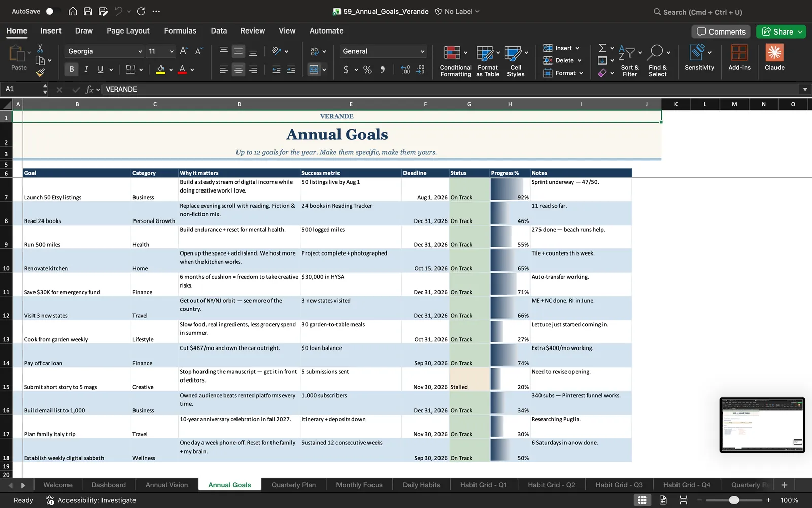Switch to the Quarterly Plan sheet tab
Image resolution: width=812 pixels, height=508 pixels.
click(x=293, y=485)
